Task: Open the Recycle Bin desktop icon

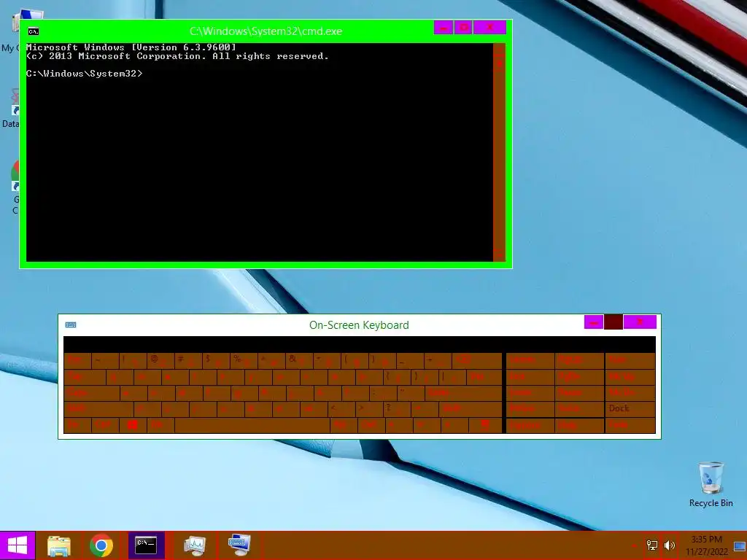Action: click(711, 484)
